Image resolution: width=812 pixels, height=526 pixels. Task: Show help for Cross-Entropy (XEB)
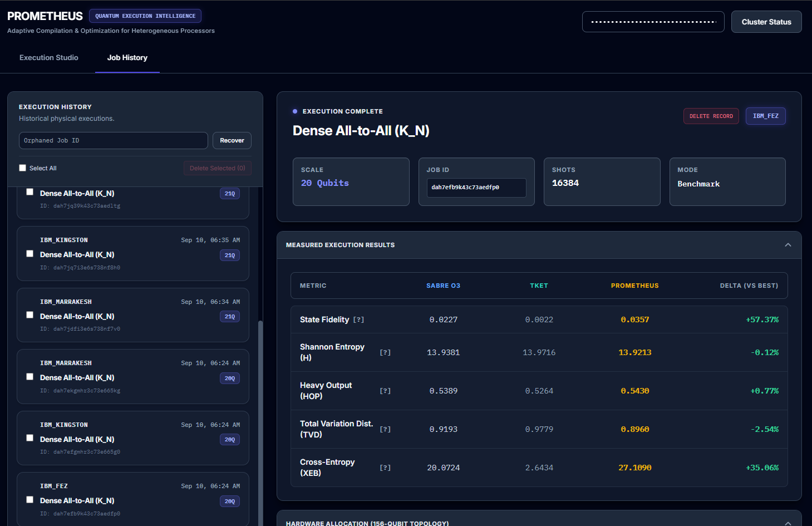(x=385, y=468)
